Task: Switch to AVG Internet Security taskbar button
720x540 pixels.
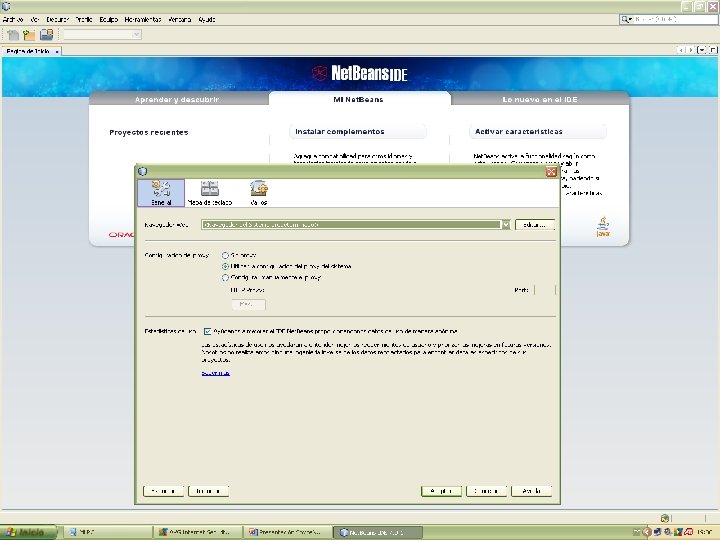Action: pyautogui.click(x=197, y=532)
